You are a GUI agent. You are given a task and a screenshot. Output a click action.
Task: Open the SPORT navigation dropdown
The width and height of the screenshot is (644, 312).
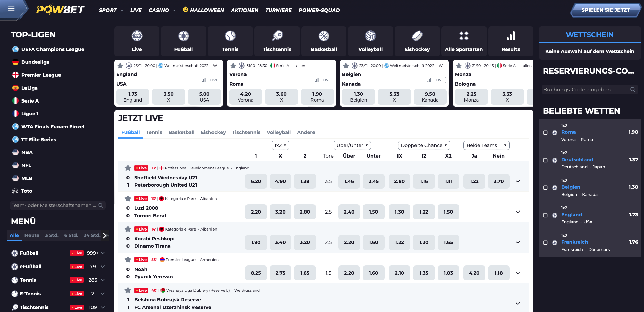(x=111, y=10)
